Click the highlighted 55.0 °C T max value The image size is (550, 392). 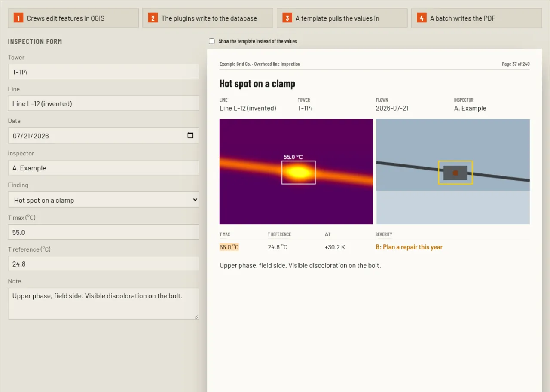(x=229, y=247)
